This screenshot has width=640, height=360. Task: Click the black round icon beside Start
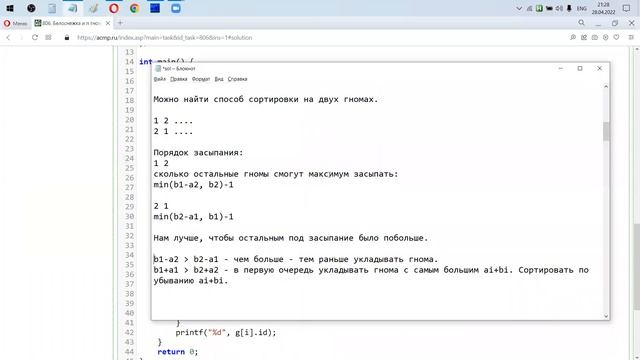tap(31, 8)
